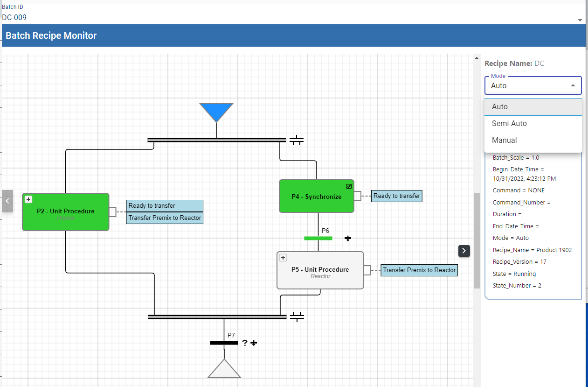Click the left arrow panel expand button
This screenshot has width=588, height=387.
click(x=7, y=201)
